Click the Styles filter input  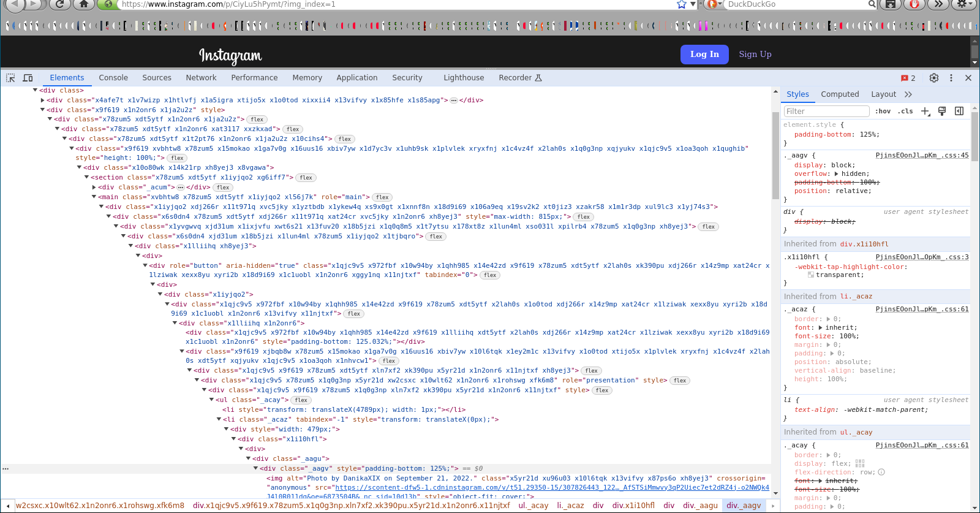(x=826, y=111)
